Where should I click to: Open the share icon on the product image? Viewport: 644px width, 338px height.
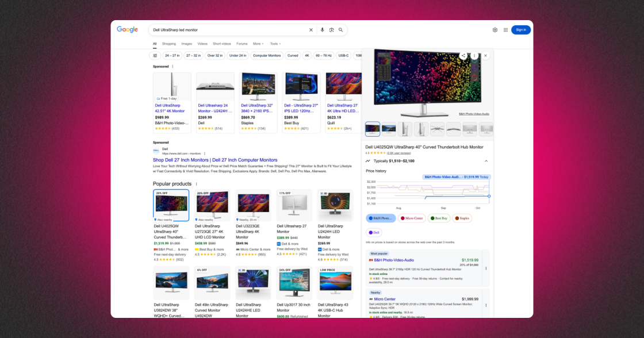463,55
